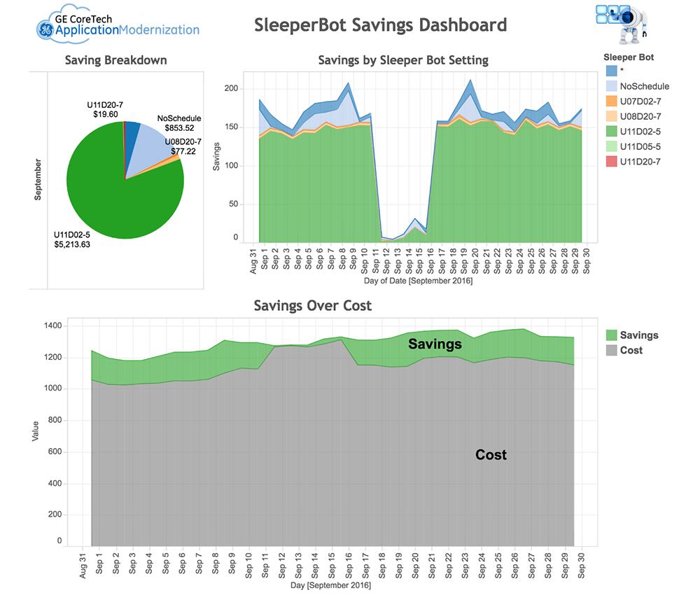Image resolution: width=700 pixels, height=595 pixels.
Task: Click the U11D20-7 red legend swatch
Action: pyautogui.click(x=612, y=162)
